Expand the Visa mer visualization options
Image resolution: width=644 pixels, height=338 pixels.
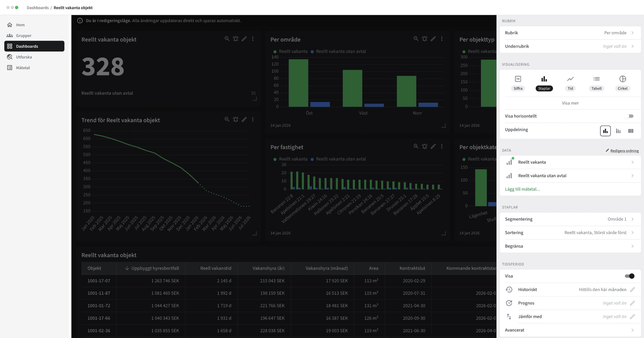pyautogui.click(x=570, y=103)
